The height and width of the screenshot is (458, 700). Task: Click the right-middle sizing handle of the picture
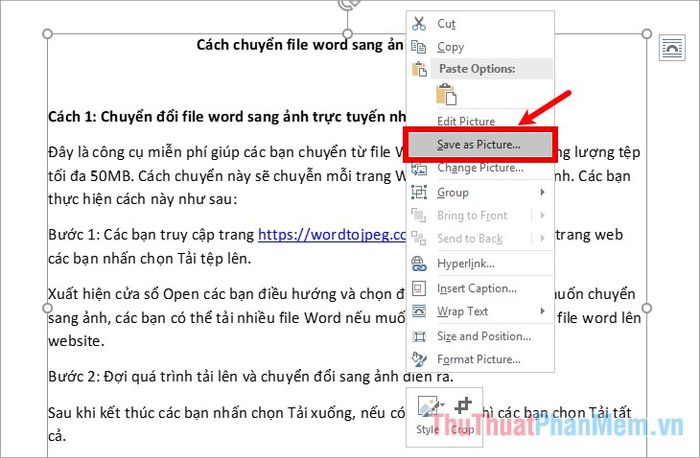[647, 308]
